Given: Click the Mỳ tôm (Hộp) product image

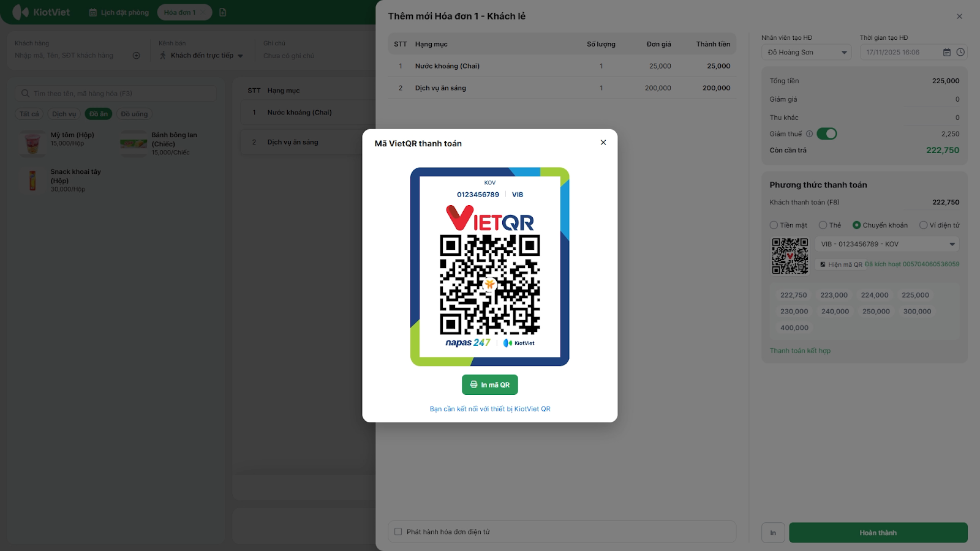Looking at the screenshot, I should coord(32,143).
